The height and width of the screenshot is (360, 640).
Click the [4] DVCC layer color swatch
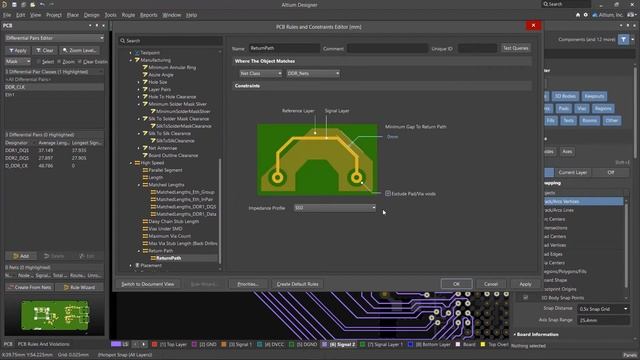coord(260,344)
